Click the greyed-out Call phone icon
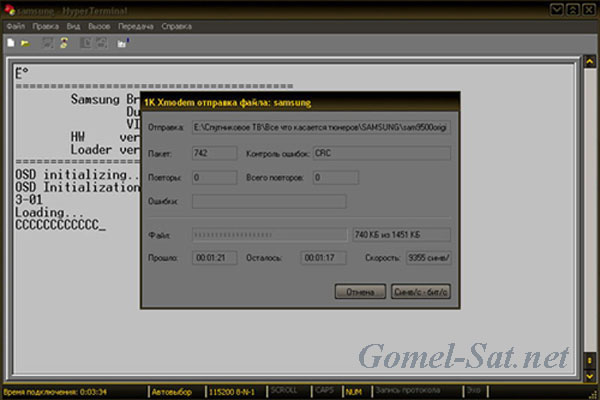 [x=47, y=43]
